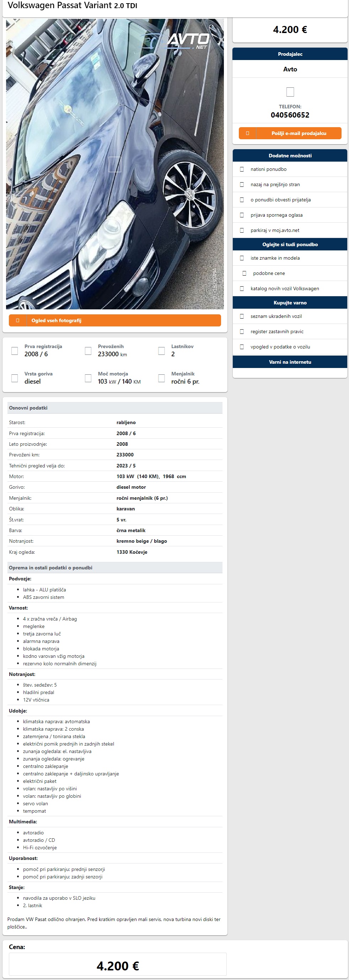349x980 pixels.
Task: Click the Lastnikov owners icon
Action: (161, 351)
